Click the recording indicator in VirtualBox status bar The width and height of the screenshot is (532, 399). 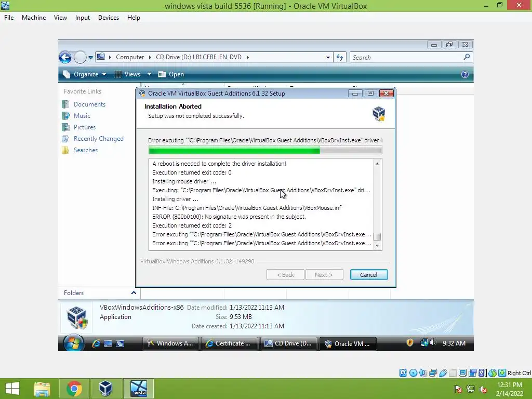click(x=472, y=373)
